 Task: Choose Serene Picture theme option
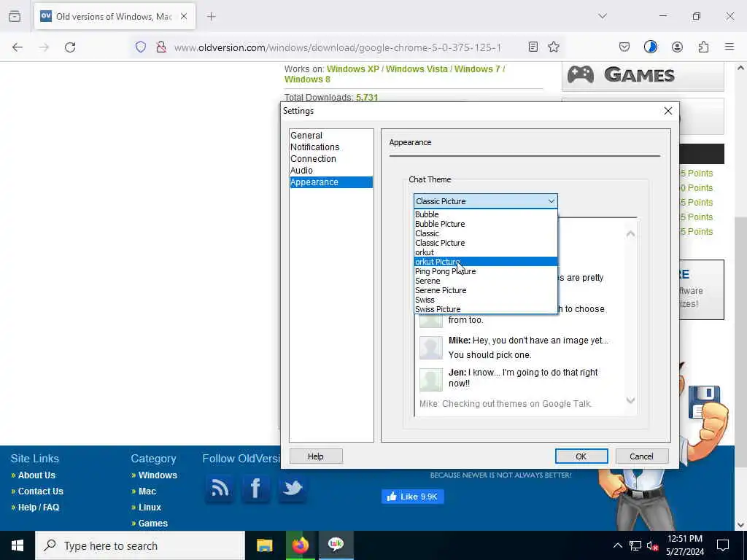(485, 290)
